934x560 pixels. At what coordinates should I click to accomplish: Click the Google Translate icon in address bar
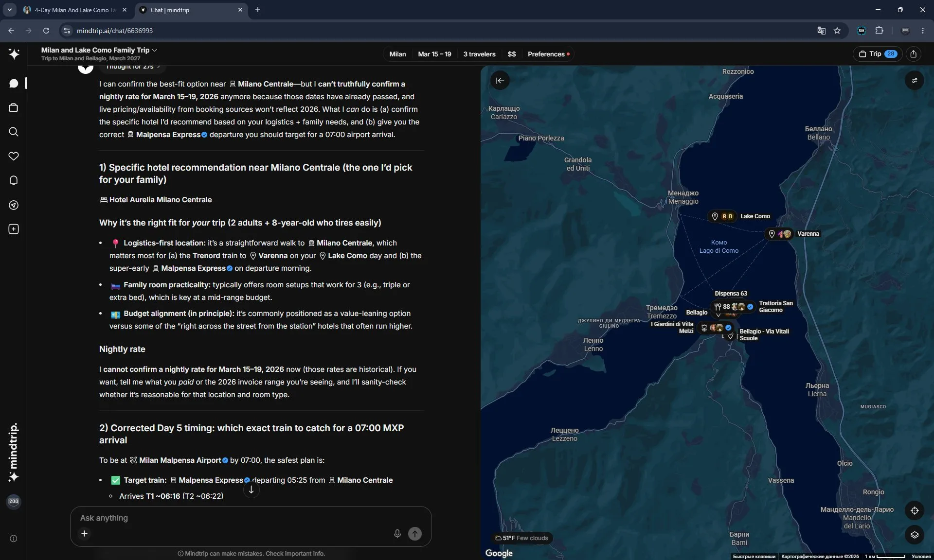tap(821, 31)
